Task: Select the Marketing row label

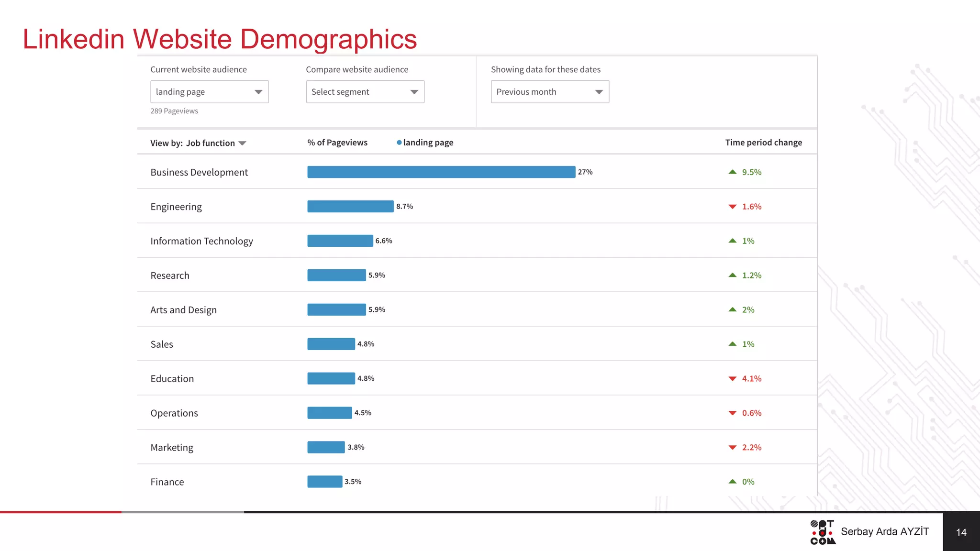Action: [172, 448]
